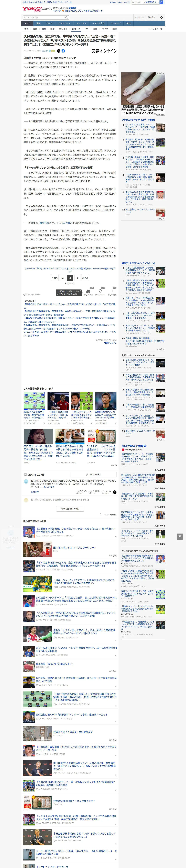Click the キーワードを入力 search field

click(x=43, y=18)
